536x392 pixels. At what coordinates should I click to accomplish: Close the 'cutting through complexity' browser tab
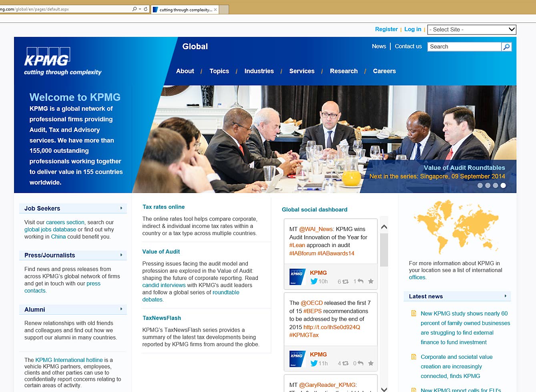[x=215, y=10]
